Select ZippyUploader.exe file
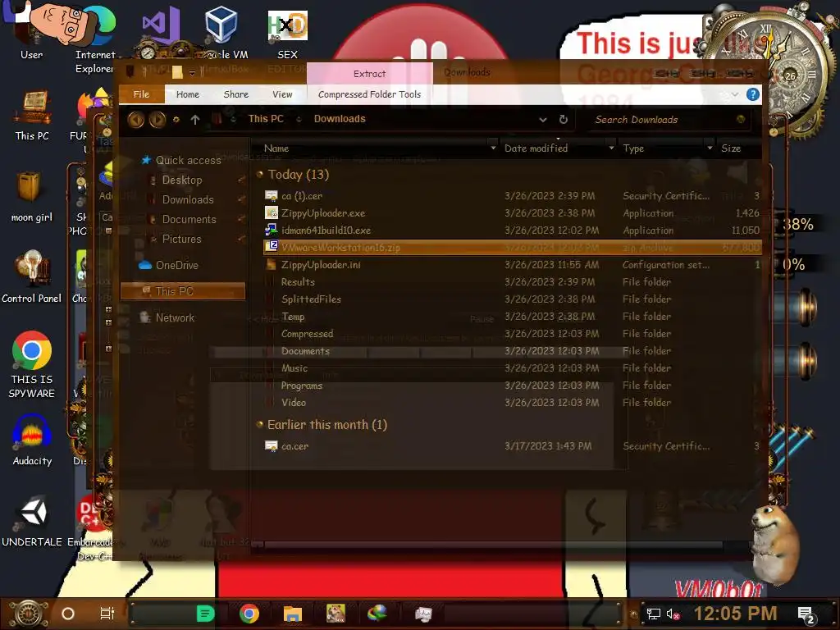The width and height of the screenshot is (840, 630). coord(512,213)
